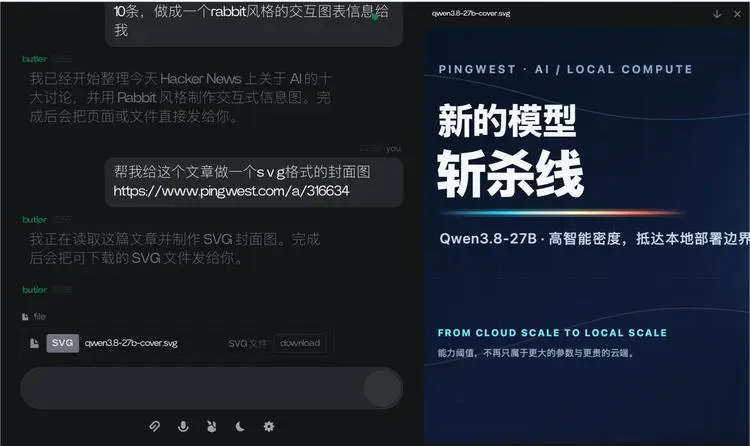Click the SVG cover image preview headline

pyautogui.click(x=510, y=150)
